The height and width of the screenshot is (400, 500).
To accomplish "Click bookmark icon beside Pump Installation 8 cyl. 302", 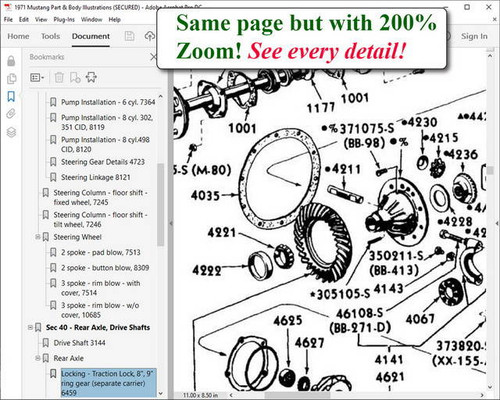I will [53, 118].
